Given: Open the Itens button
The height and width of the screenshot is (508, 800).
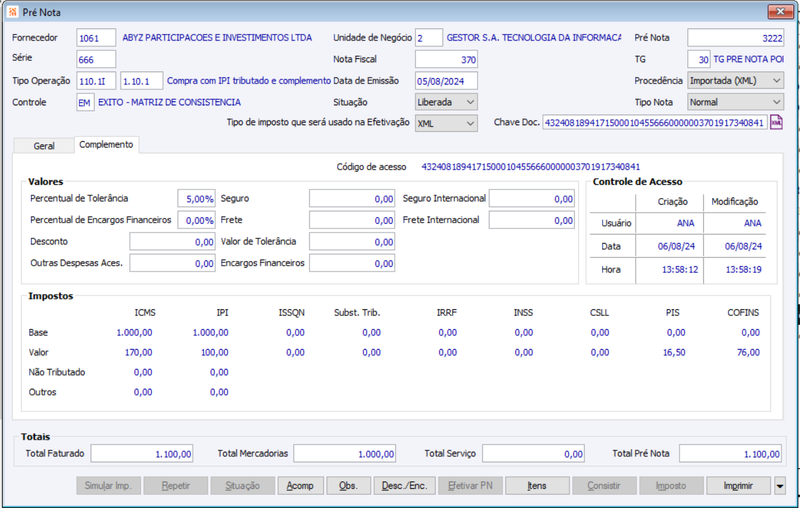Looking at the screenshot, I should [537, 486].
